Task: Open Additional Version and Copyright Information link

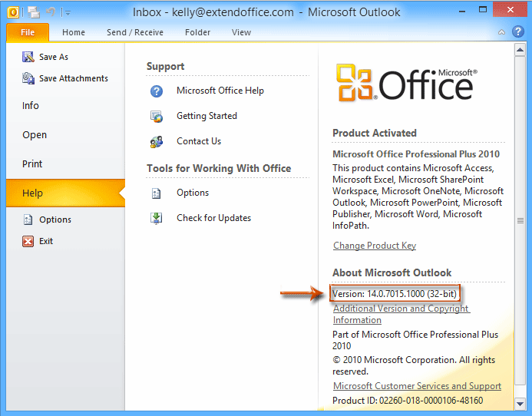Action: (401, 314)
